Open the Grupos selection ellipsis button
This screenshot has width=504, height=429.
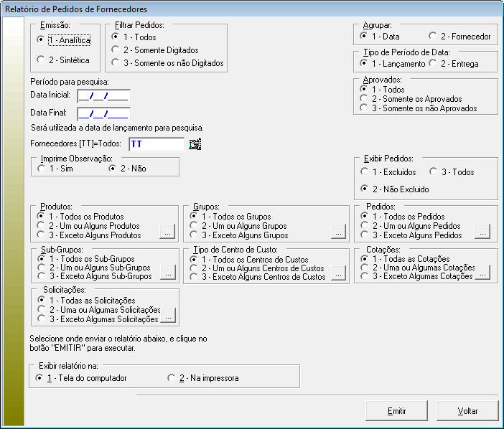(x=337, y=232)
